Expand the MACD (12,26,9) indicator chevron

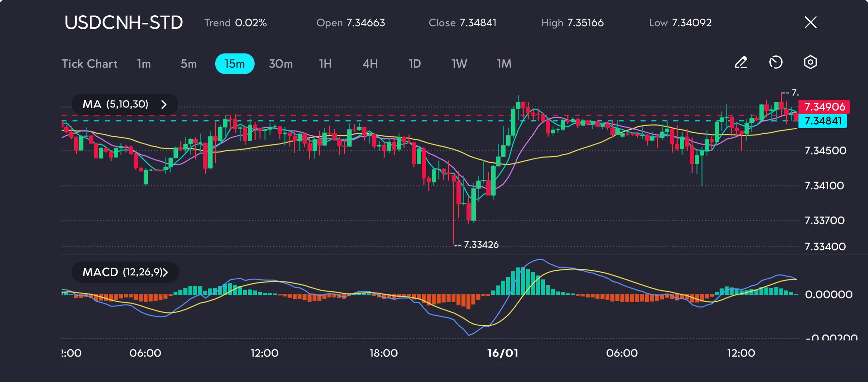165,272
